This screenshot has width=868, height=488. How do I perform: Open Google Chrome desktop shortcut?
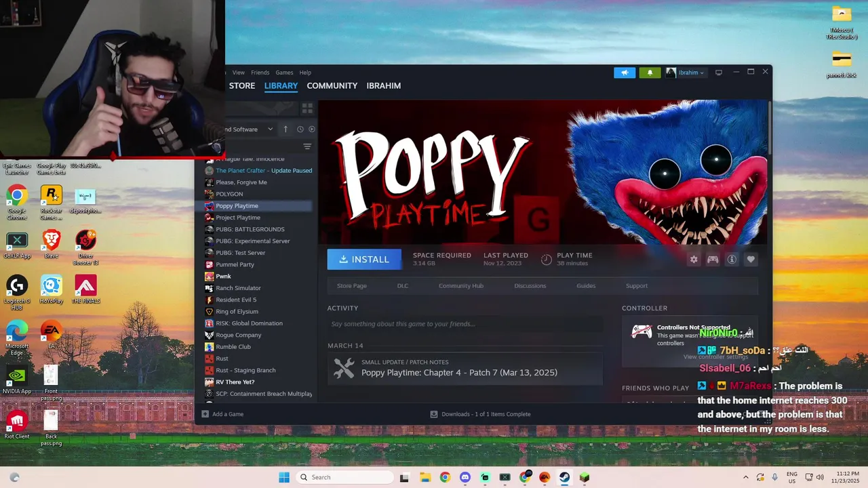click(17, 201)
